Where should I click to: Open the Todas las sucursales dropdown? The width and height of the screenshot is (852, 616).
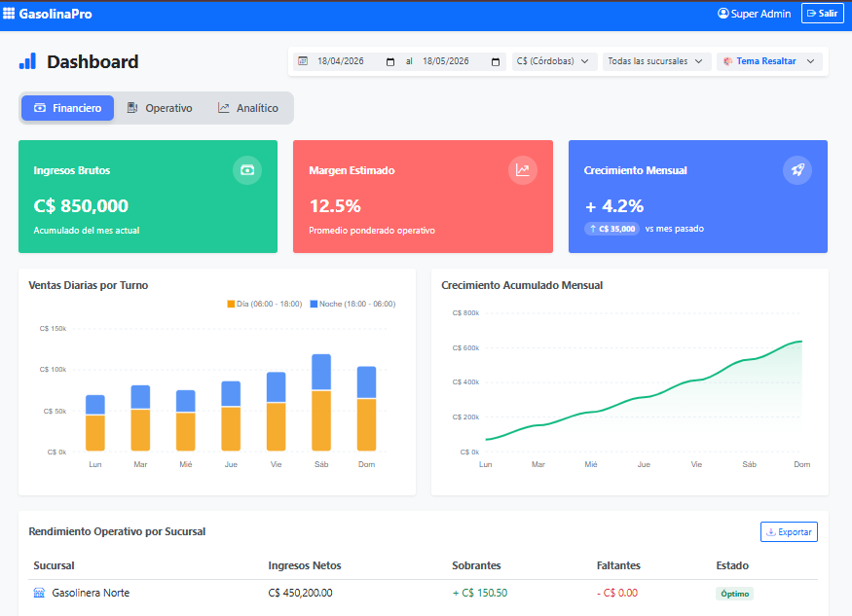[655, 61]
